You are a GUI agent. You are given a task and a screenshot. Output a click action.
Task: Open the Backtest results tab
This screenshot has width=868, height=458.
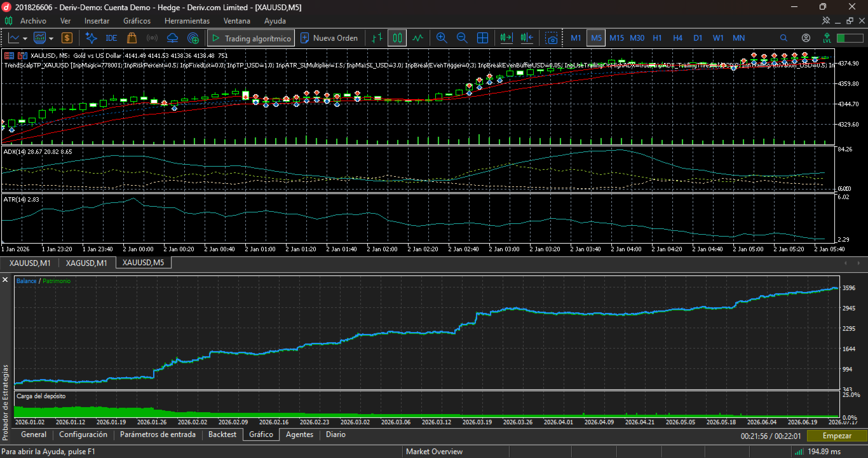[x=222, y=434]
